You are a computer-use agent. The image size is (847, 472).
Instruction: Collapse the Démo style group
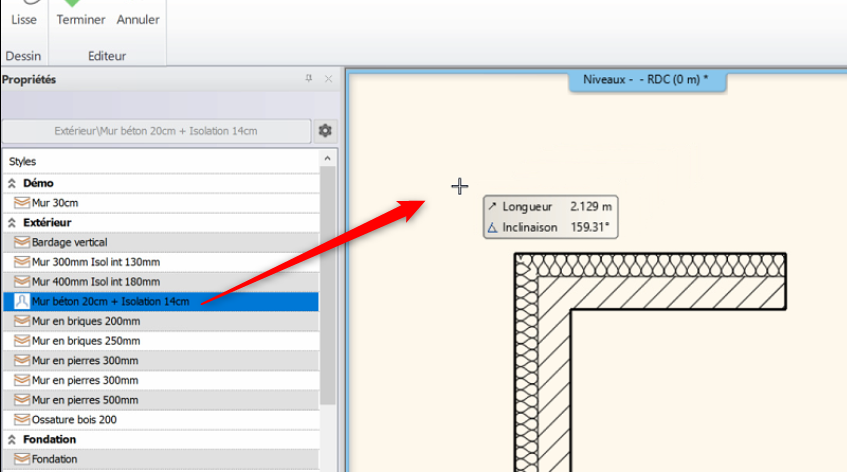point(12,184)
